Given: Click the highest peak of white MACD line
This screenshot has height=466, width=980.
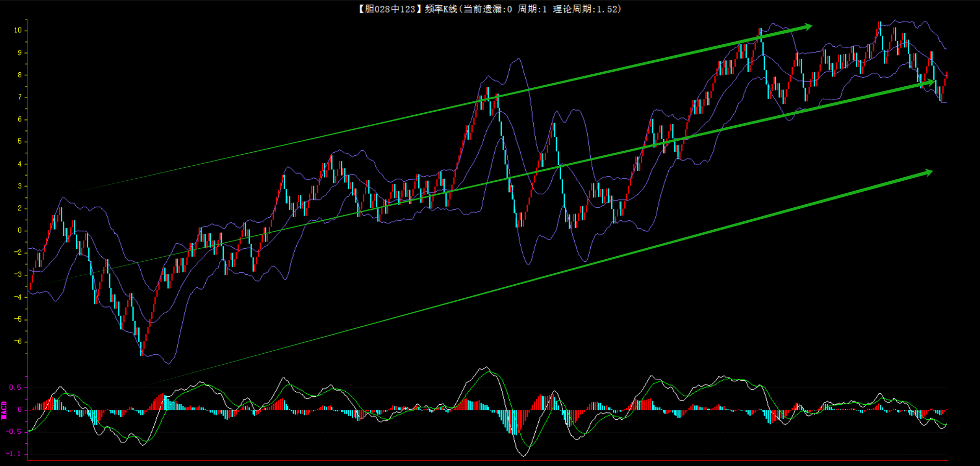Looking at the screenshot, I should coord(485,368).
